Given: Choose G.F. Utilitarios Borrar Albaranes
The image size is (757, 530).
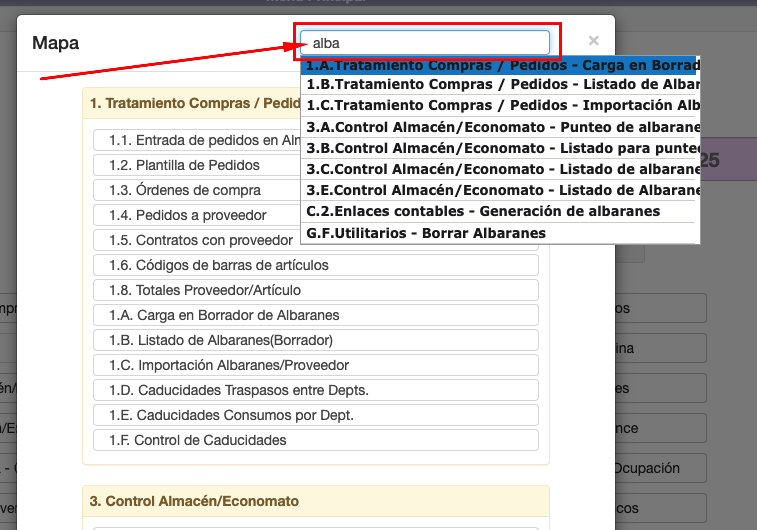Looking at the screenshot, I should [x=427, y=233].
